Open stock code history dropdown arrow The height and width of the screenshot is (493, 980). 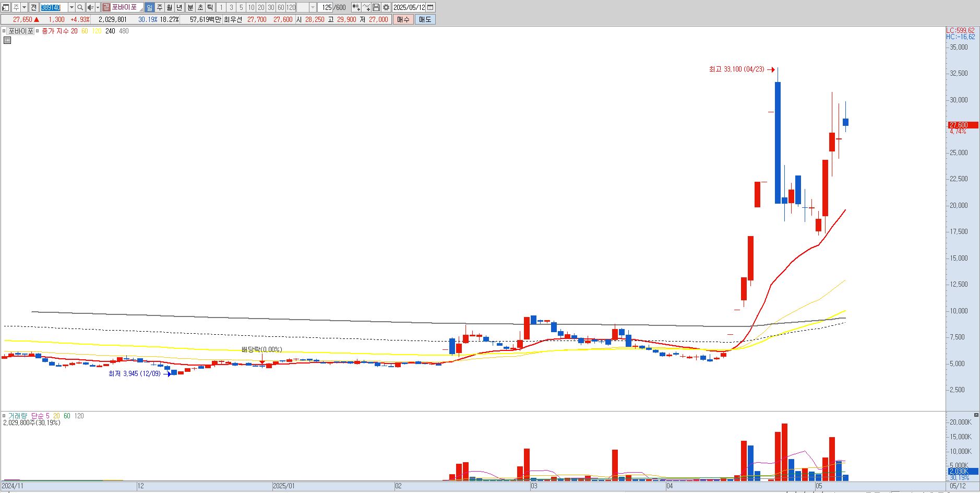click(71, 7)
